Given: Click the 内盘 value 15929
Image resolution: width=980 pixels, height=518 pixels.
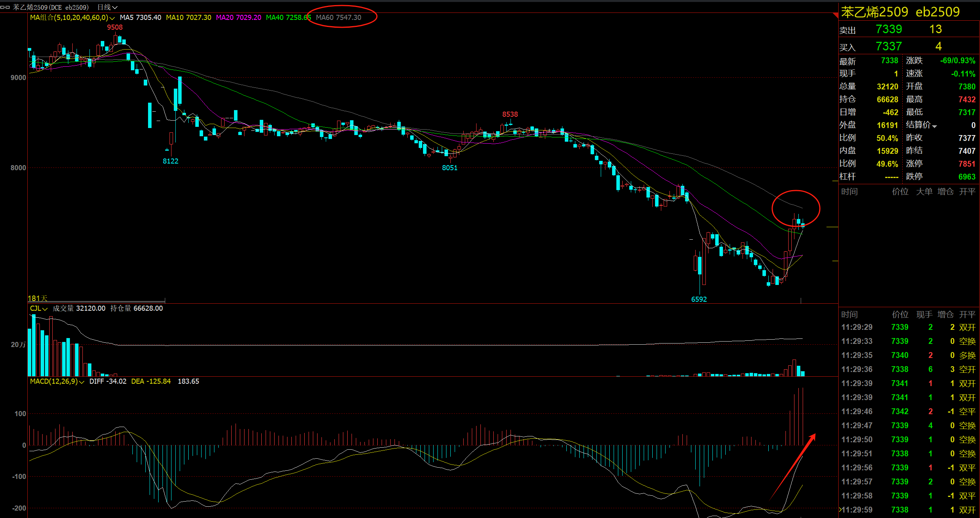Looking at the screenshot, I should click(887, 151).
